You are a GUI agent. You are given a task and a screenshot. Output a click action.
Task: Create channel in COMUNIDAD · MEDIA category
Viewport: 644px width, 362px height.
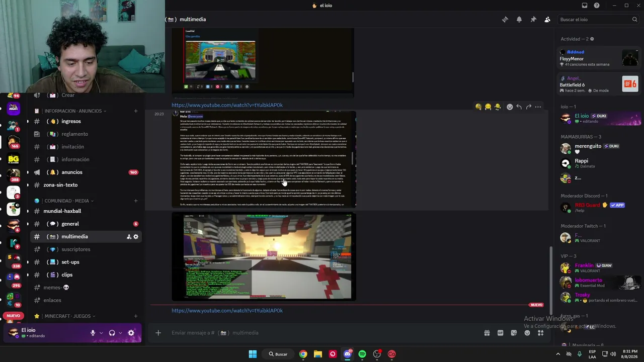136,201
